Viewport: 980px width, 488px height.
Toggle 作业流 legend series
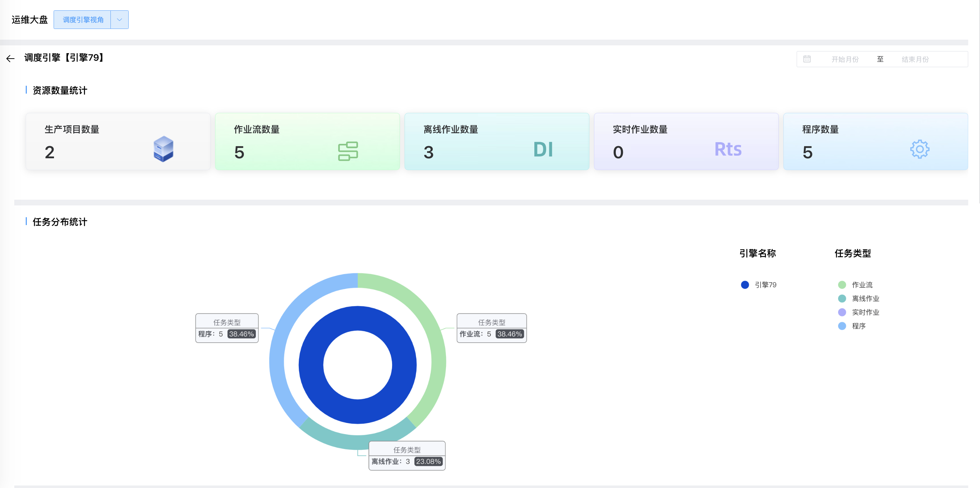coord(862,284)
